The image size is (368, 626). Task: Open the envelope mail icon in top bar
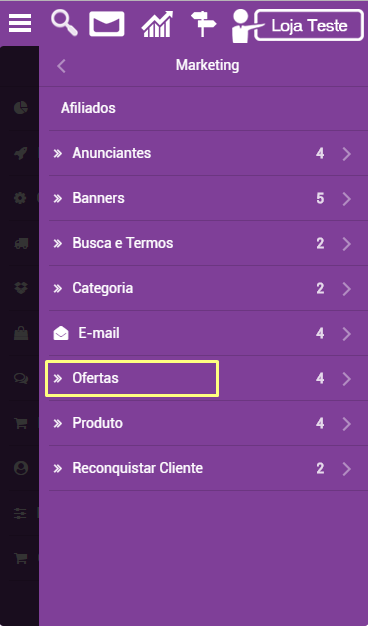pyautogui.click(x=107, y=24)
